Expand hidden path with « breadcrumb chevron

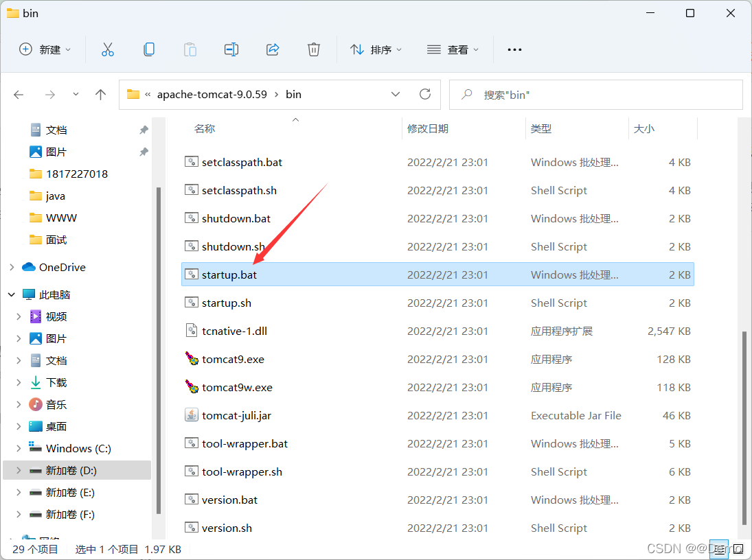pos(148,95)
